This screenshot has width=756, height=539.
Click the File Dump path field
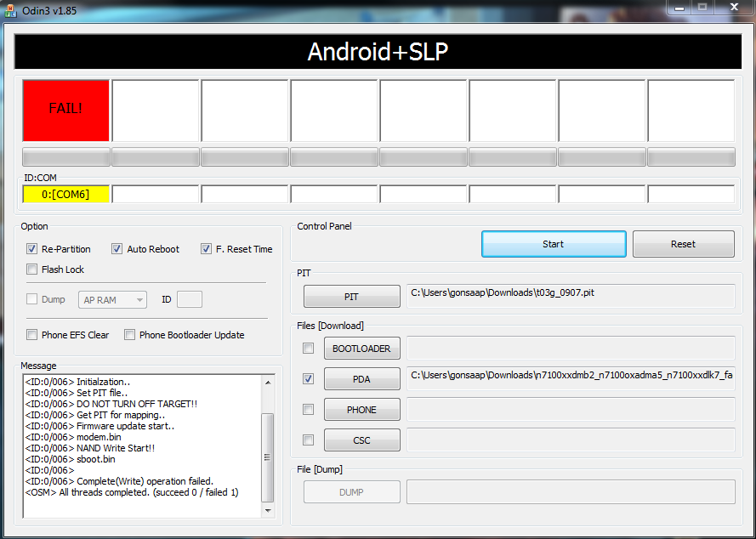point(571,491)
